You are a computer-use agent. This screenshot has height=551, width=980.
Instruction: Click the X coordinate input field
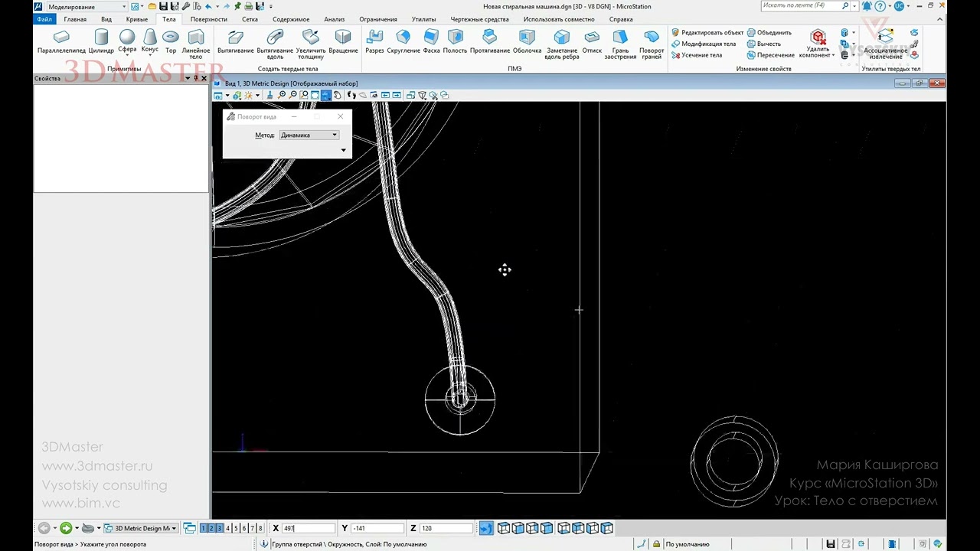309,528
